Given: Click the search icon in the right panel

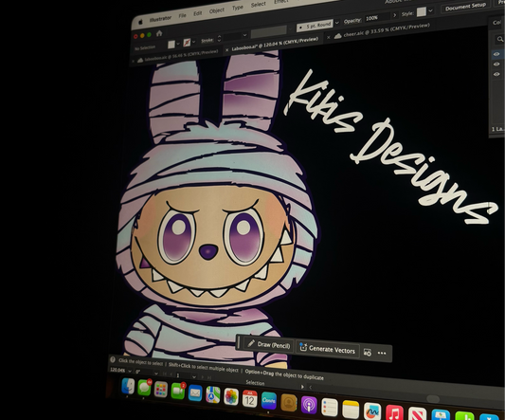Looking at the screenshot, I should pyautogui.click(x=500, y=39).
